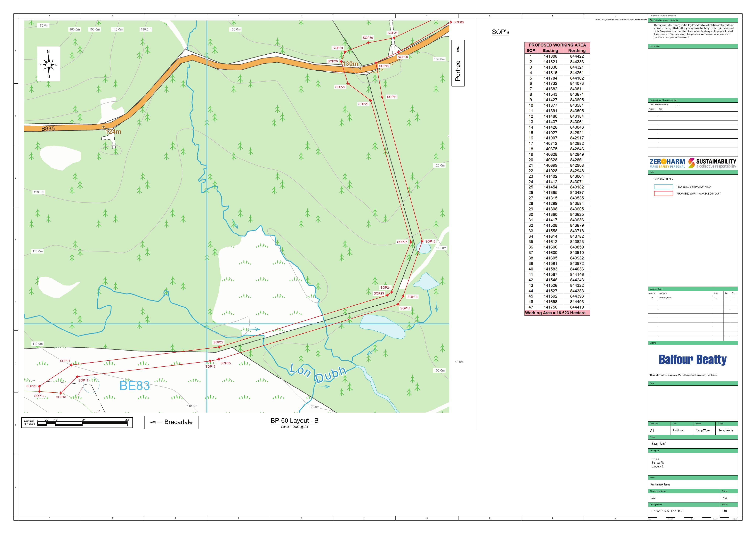Screen dimensions: 756x534
Task: Click the BP-60 Layout - B title
Action: [294, 420]
